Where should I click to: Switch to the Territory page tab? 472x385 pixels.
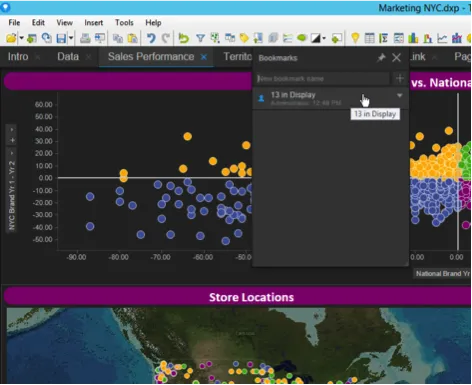(x=237, y=56)
